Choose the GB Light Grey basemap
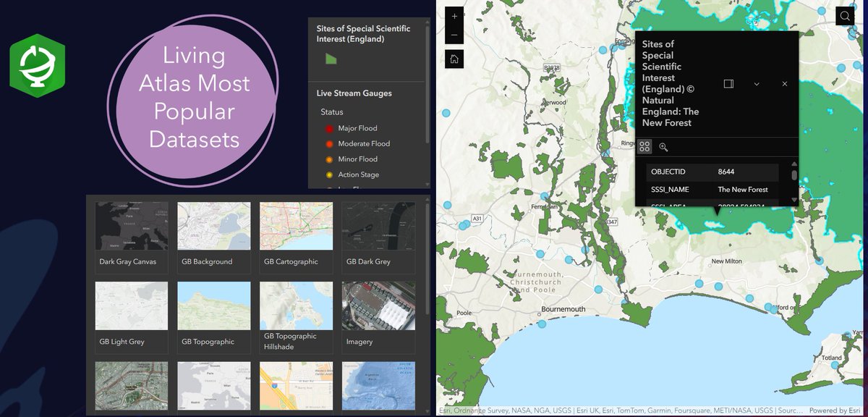 pos(132,317)
